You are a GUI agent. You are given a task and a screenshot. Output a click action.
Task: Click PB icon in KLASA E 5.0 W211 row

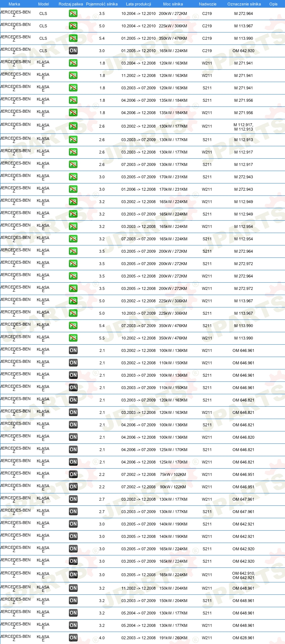(73, 301)
